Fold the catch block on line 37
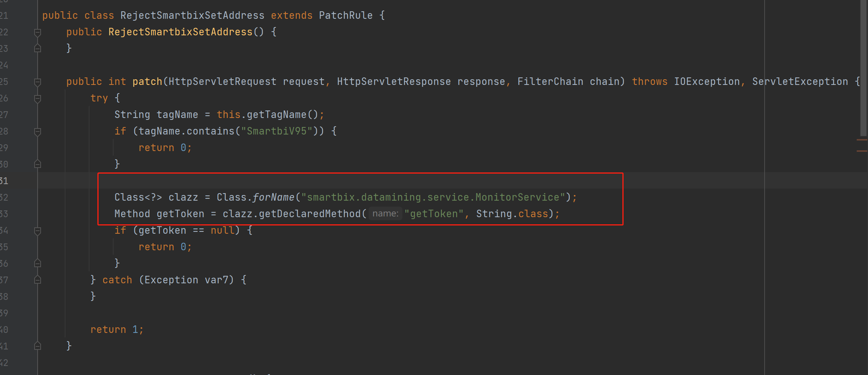This screenshot has height=375, width=868. click(38, 280)
